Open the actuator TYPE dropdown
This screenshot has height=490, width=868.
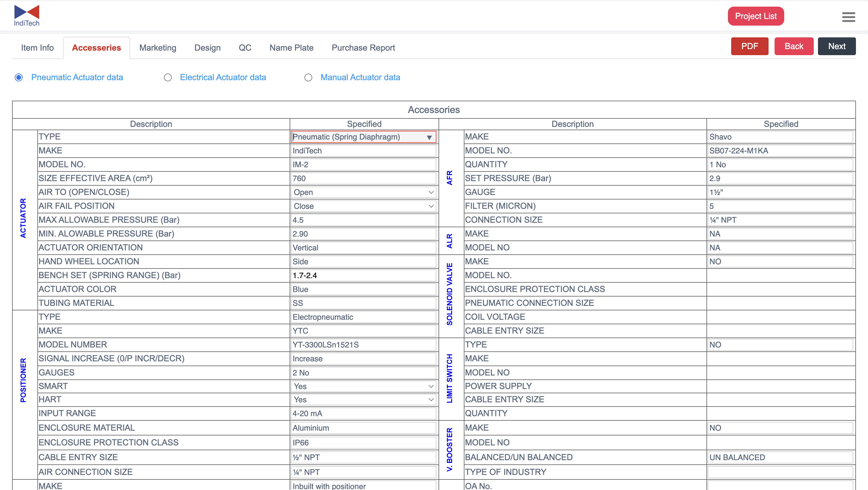(363, 137)
